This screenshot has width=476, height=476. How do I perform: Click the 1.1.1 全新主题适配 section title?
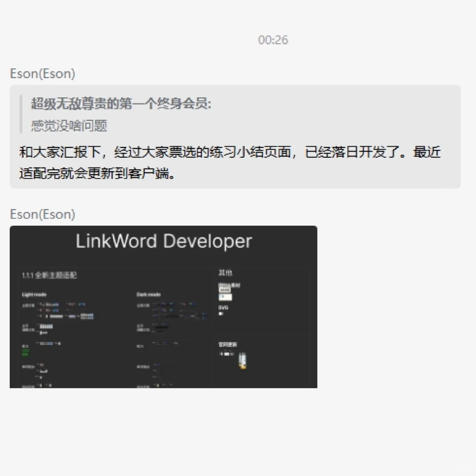[x=49, y=275]
